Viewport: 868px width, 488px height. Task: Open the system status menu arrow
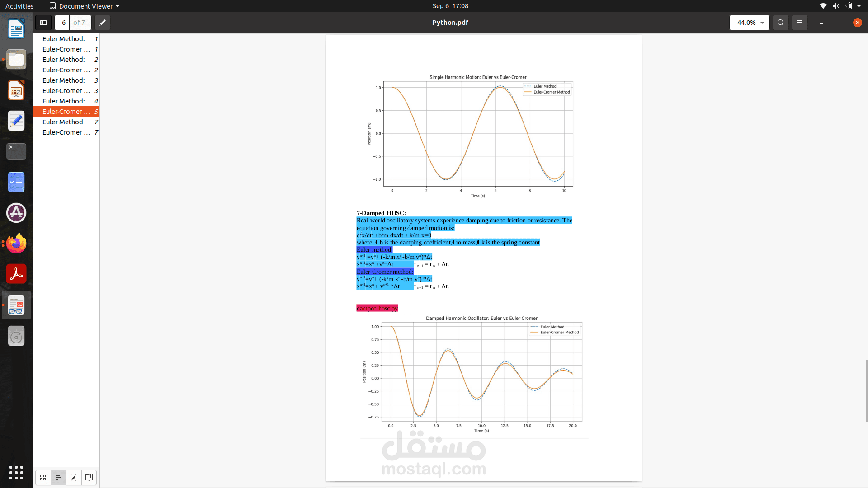click(859, 6)
